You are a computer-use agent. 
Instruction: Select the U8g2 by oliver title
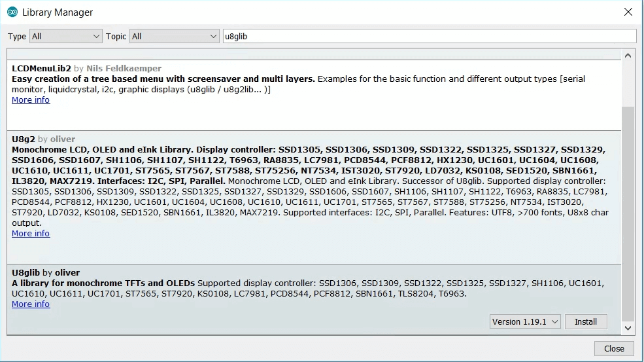(x=44, y=139)
